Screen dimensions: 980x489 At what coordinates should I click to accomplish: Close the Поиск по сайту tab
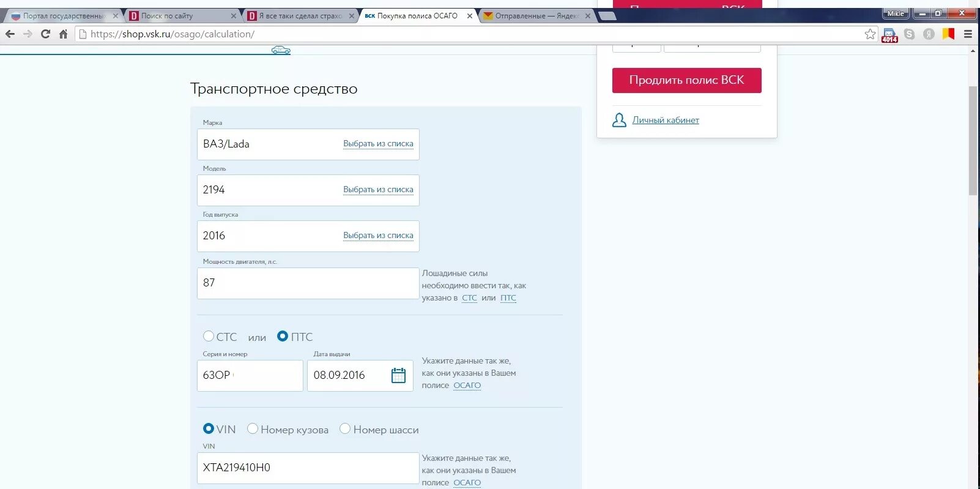tap(234, 16)
